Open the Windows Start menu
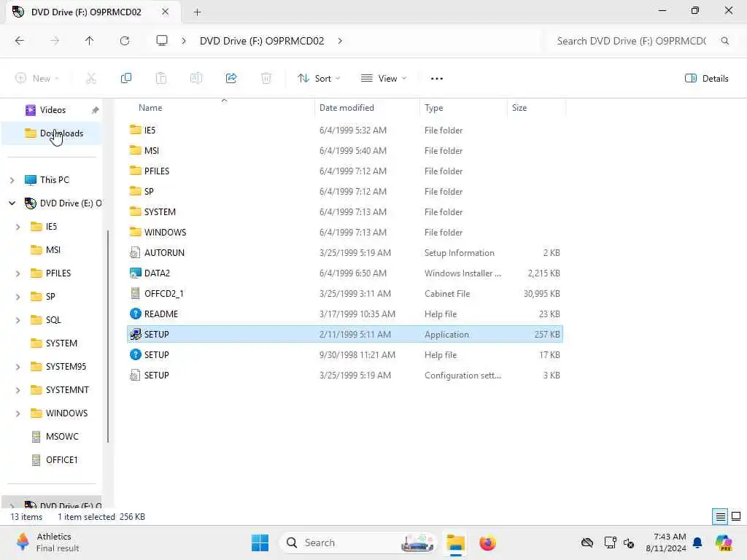This screenshot has width=747, height=560. [260, 542]
